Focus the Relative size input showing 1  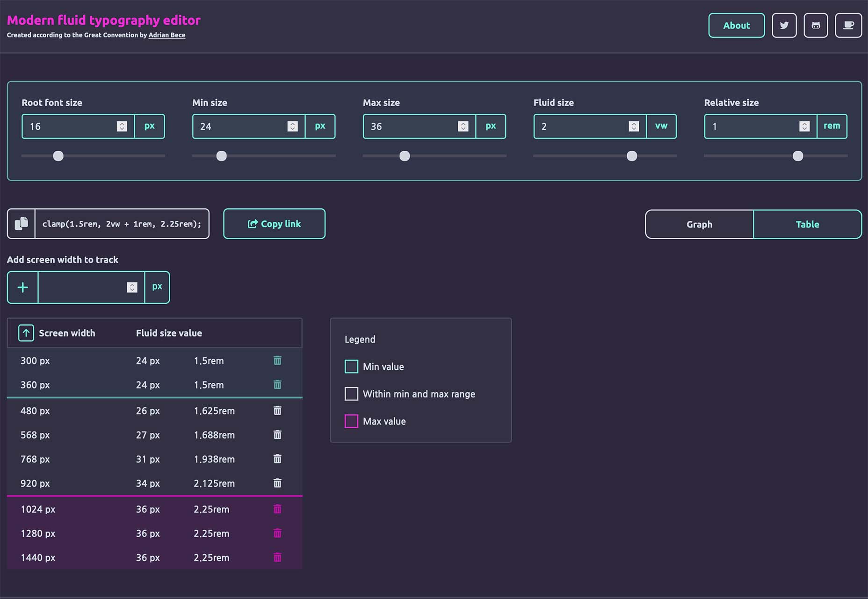click(761, 126)
